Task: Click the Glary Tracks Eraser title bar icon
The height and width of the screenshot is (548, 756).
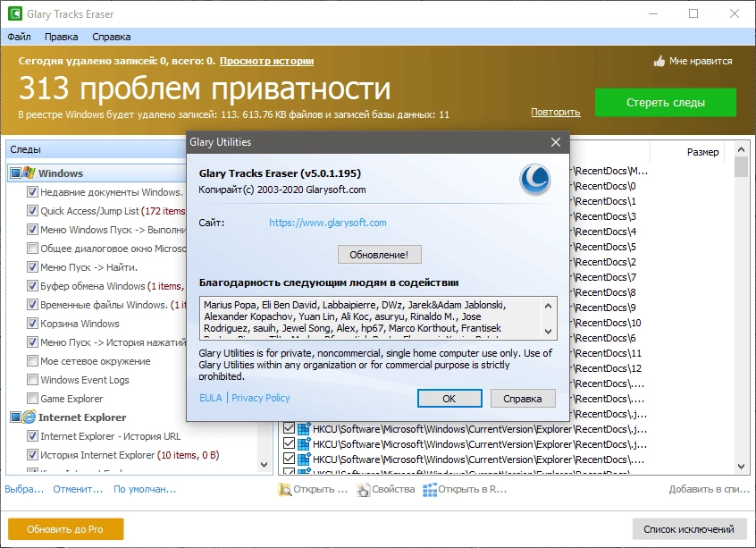Action: point(15,13)
